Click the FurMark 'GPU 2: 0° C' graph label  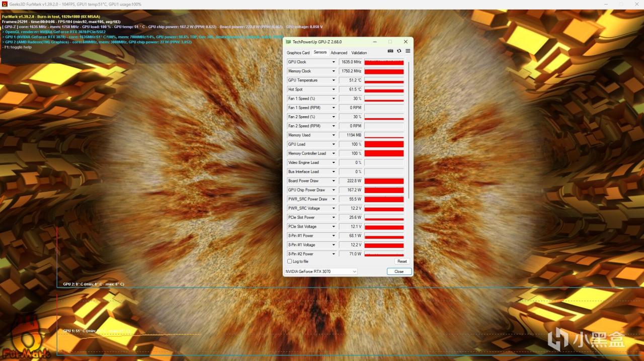pos(94,284)
